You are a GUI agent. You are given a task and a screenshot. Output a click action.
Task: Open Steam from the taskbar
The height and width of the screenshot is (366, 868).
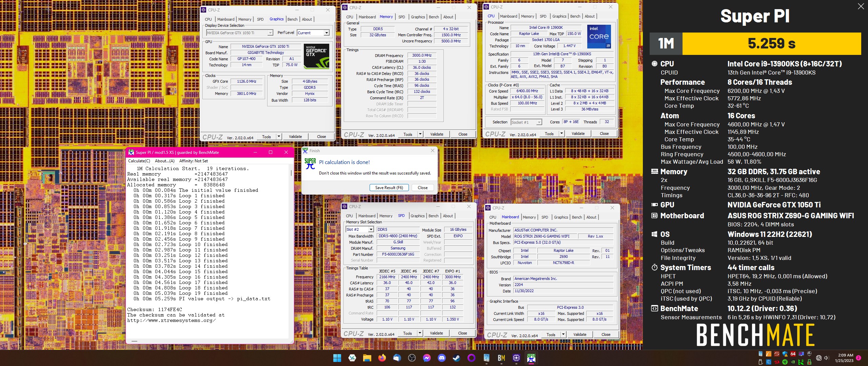[x=457, y=358]
